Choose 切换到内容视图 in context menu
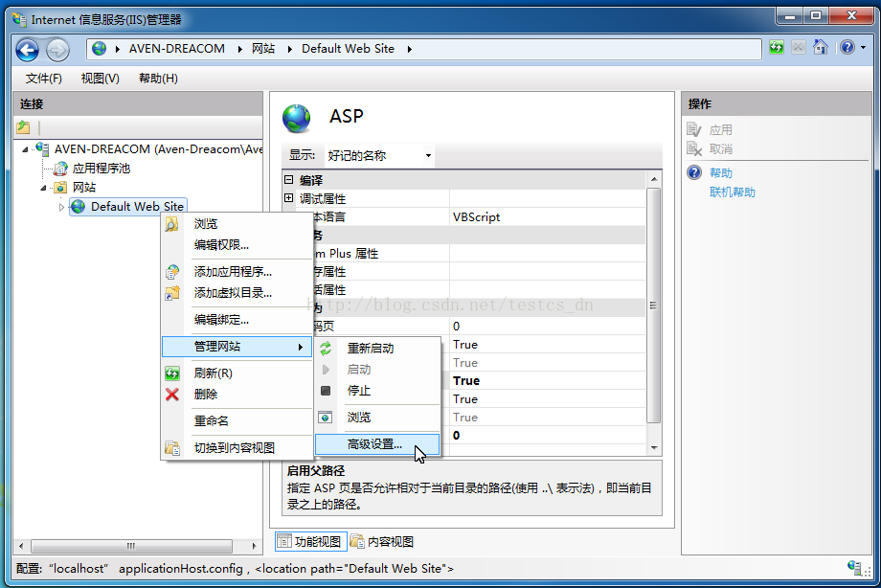The height and width of the screenshot is (588, 881). (x=237, y=448)
